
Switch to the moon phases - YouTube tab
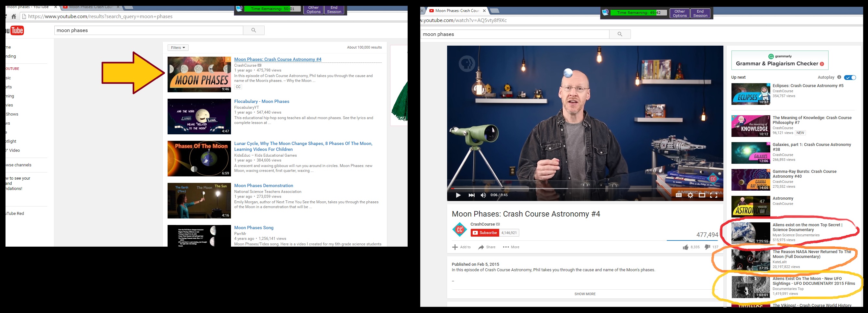pyautogui.click(x=27, y=7)
